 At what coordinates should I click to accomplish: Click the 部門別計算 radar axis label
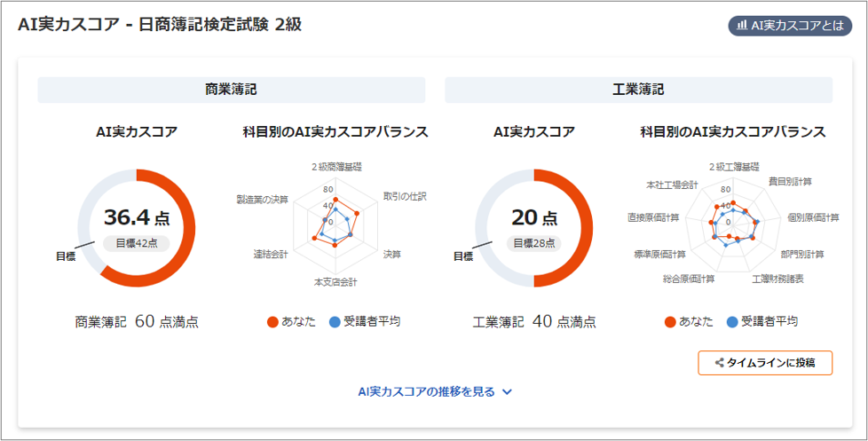(x=802, y=255)
